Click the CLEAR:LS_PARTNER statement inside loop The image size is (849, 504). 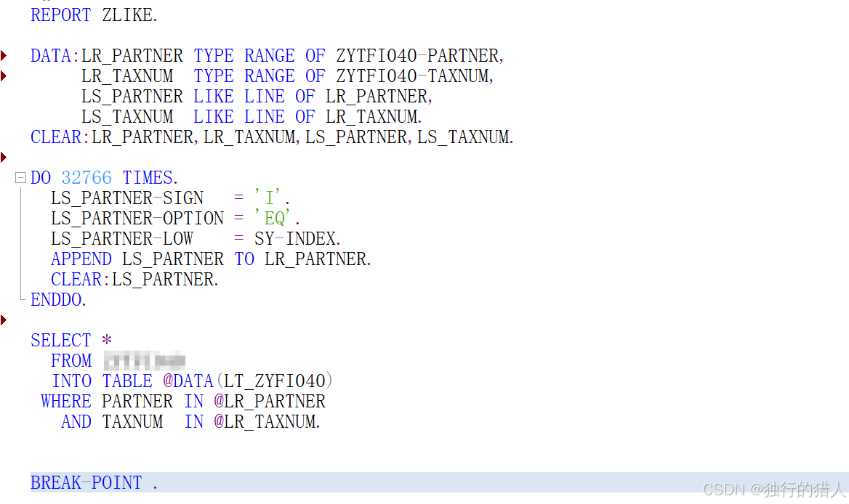coord(134,280)
